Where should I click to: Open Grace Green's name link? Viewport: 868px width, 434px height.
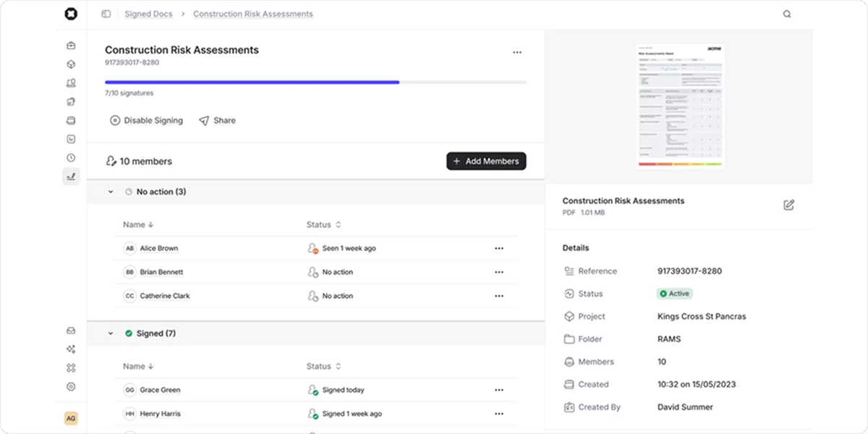click(x=160, y=390)
